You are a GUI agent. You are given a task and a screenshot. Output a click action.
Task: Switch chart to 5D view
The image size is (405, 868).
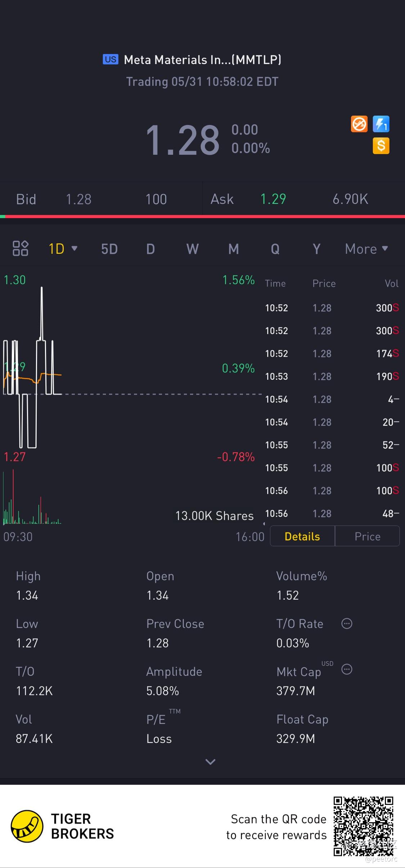pyautogui.click(x=109, y=249)
